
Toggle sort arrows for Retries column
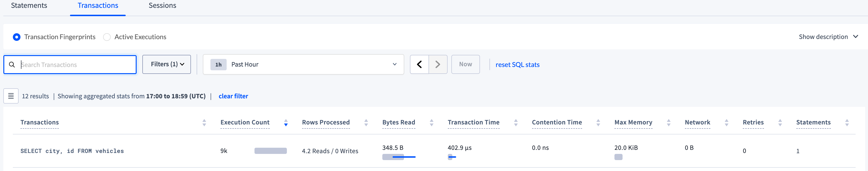(780, 123)
